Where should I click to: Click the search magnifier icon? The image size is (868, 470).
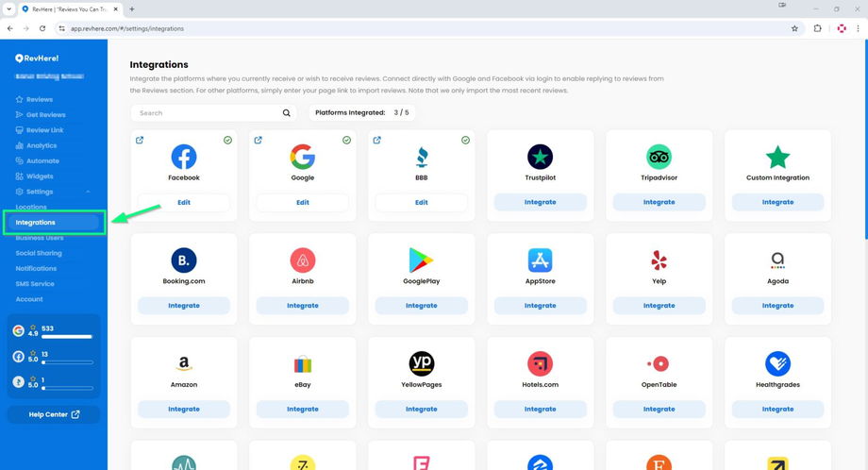(x=286, y=113)
